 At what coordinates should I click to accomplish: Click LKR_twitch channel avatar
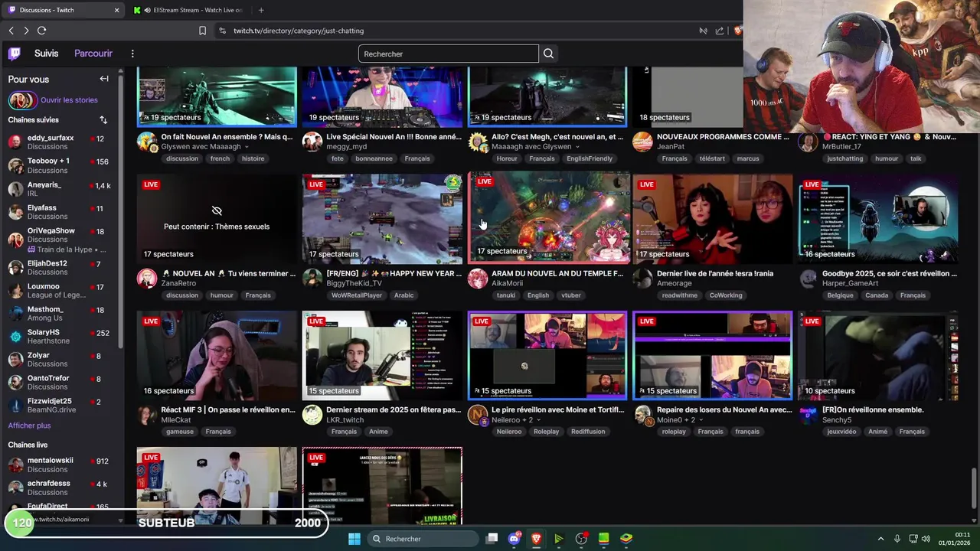[312, 415]
